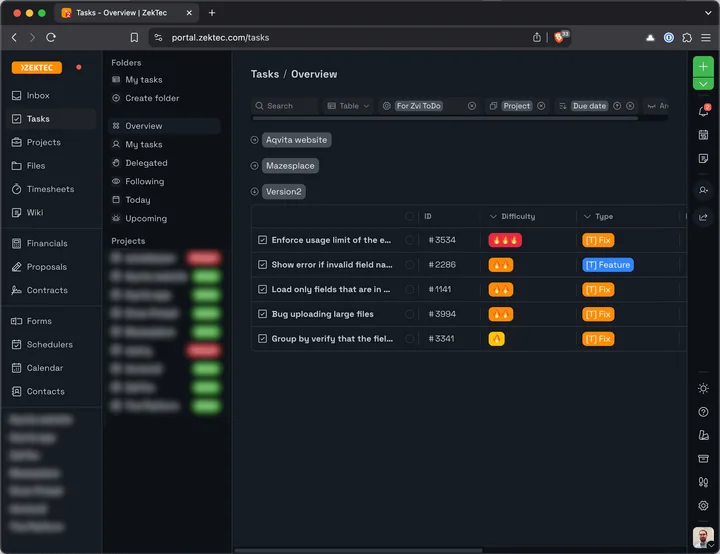Click the green plus add button
Screen dimensions: 720x554
coord(703,67)
